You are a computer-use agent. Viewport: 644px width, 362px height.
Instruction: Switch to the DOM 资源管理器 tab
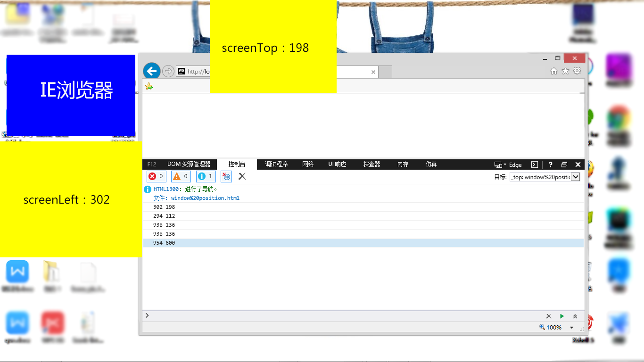click(x=189, y=165)
